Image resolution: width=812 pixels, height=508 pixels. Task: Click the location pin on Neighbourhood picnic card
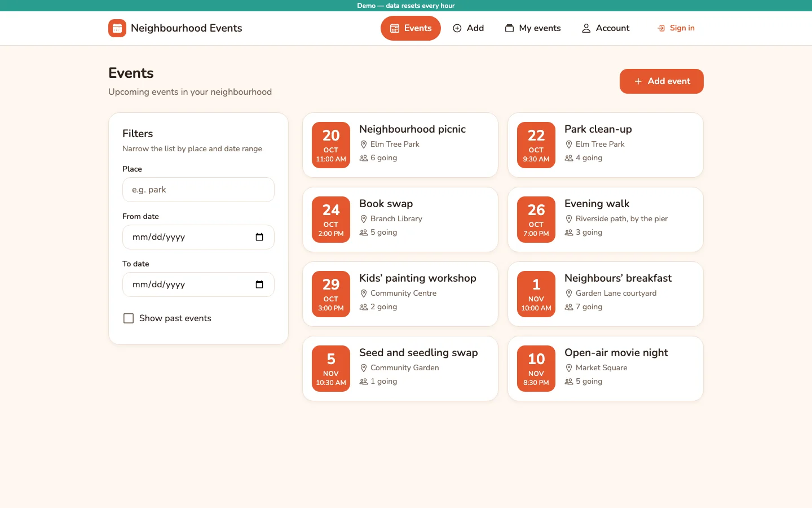pos(364,144)
